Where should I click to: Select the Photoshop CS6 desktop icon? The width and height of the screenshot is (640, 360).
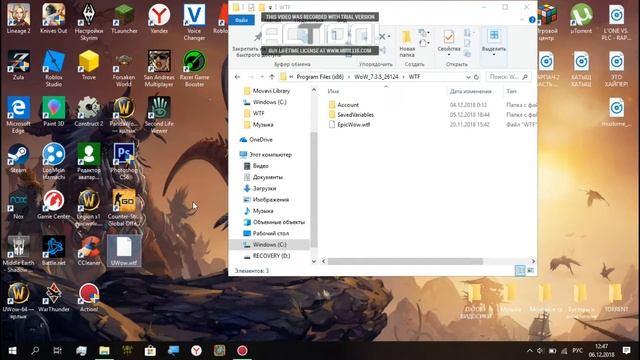coord(124,162)
